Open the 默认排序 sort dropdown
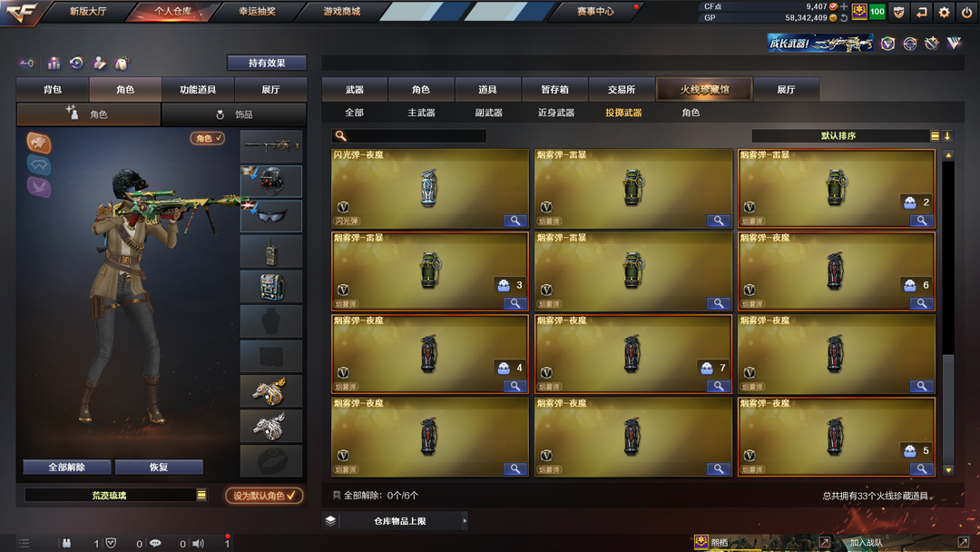The height and width of the screenshot is (552, 980). [x=841, y=135]
